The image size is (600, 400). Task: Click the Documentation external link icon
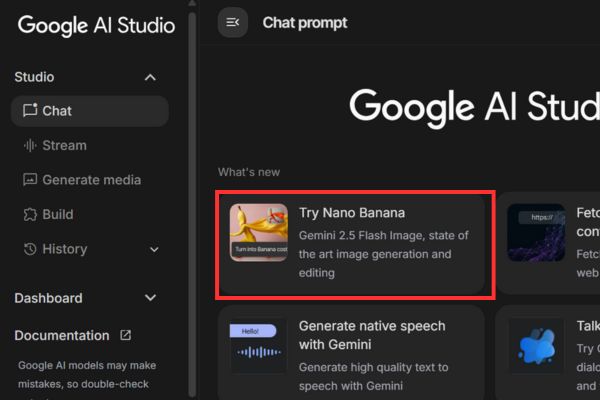tap(125, 336)
